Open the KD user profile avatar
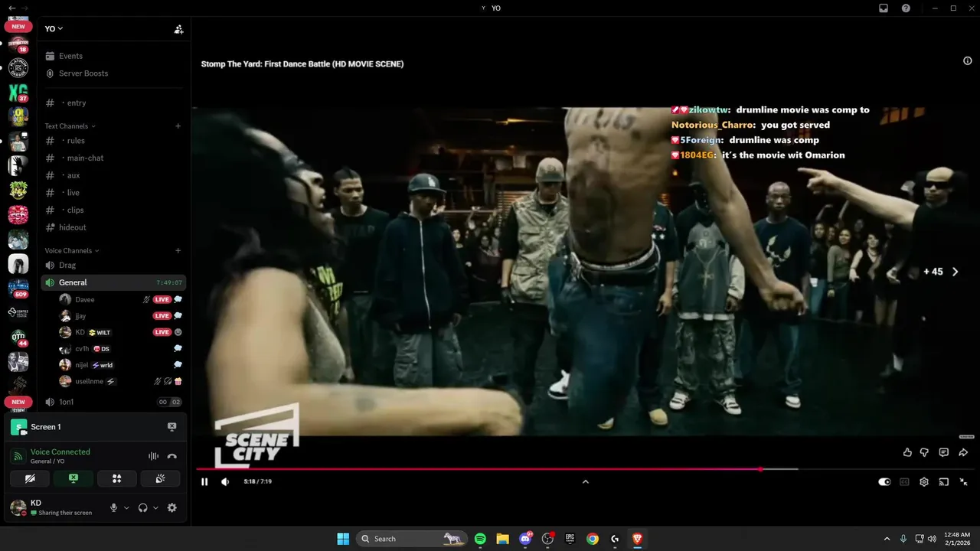The height and width of the screenshot is (551, 980). click(x=18, y=507)
